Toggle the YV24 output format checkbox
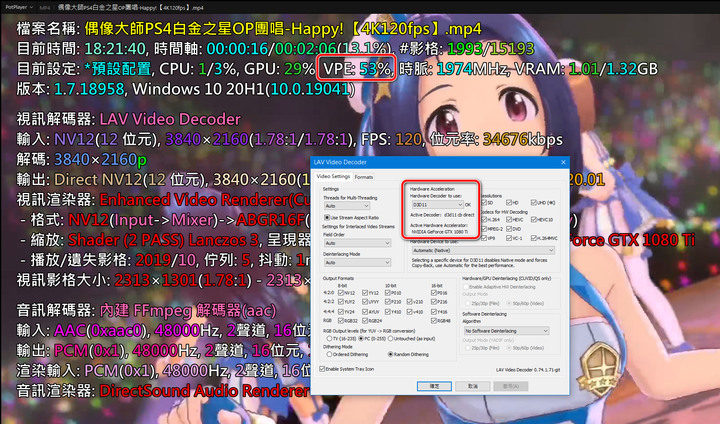 341,311
